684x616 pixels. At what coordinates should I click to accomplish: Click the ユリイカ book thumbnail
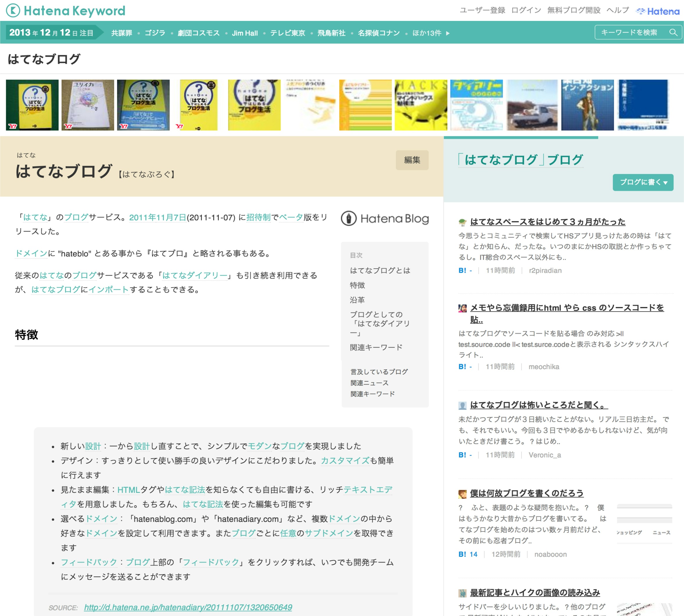(88, 105)
